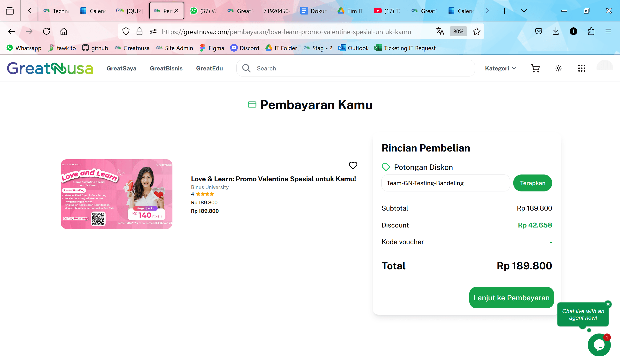Click the discount code input field

point(445,183)
